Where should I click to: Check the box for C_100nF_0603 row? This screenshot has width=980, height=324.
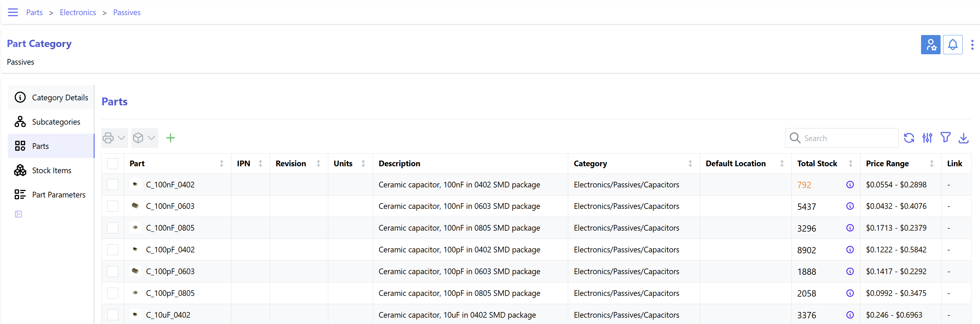(113, 206)
